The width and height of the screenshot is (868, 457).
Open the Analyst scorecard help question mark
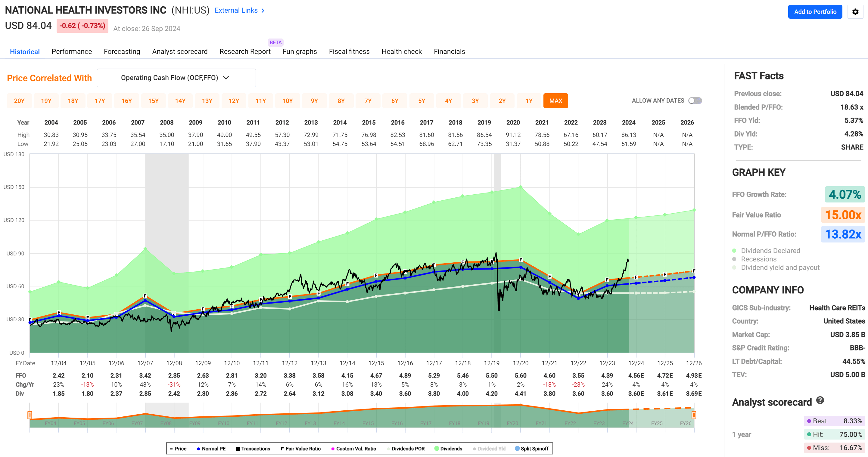click(820, 400)
